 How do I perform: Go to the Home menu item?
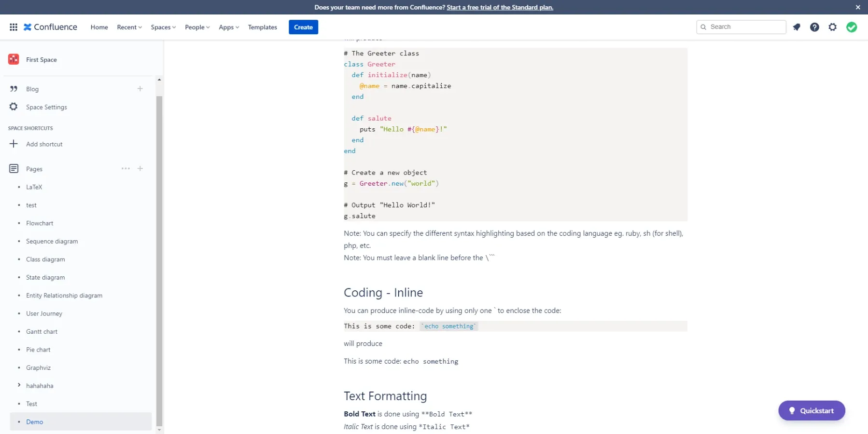99,27
